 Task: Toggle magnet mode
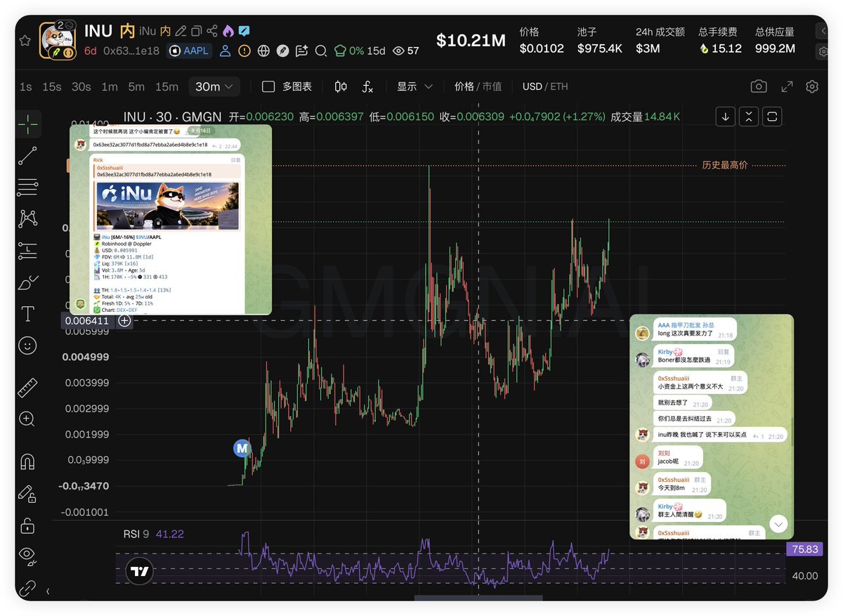coord(28,461)
